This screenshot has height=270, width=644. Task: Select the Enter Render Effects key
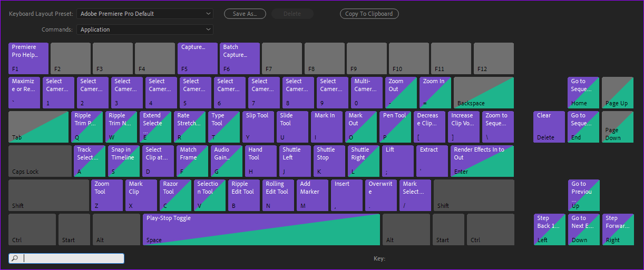pos(482,161)
